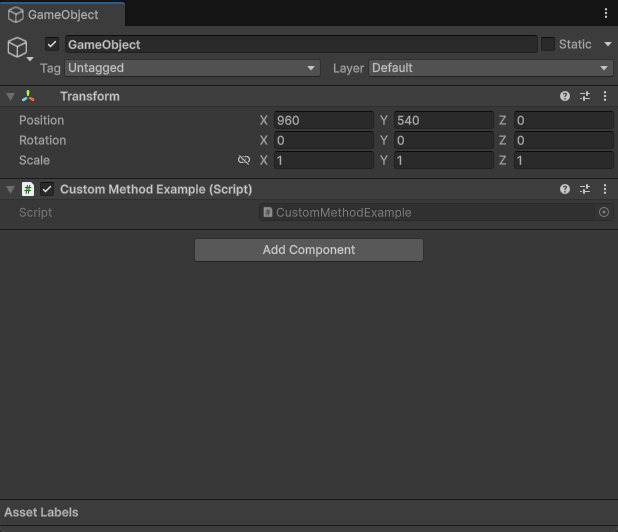Image resolution: width=618 pixels, height=532 pixels.
Task: Open the Tag dropdown showing Untagged
Action: (x=191, y=68)
